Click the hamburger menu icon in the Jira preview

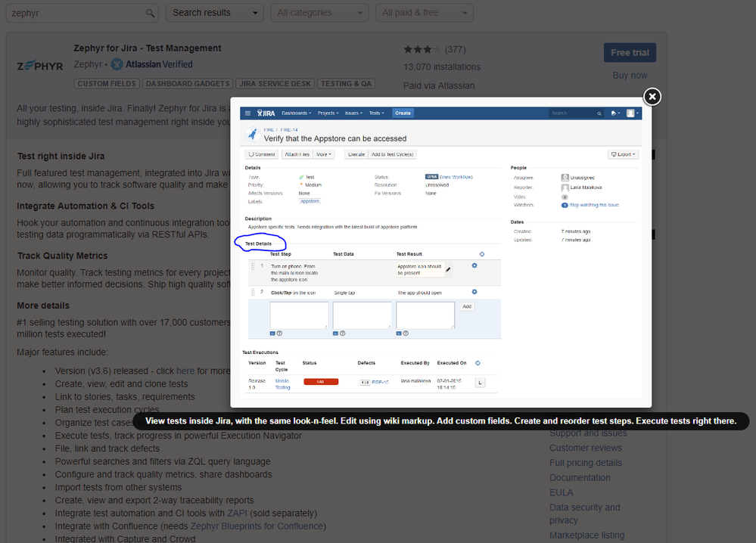pos(247,113)
